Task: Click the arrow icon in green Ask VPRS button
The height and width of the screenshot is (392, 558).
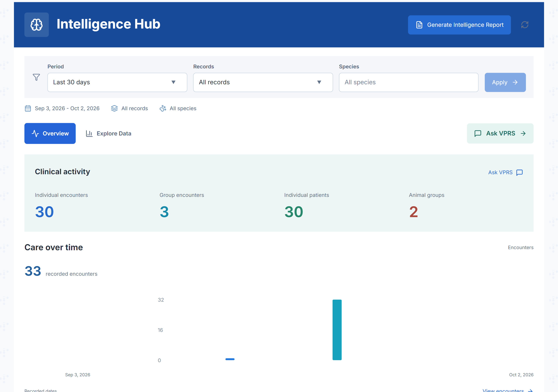Action: click(523, 133)
